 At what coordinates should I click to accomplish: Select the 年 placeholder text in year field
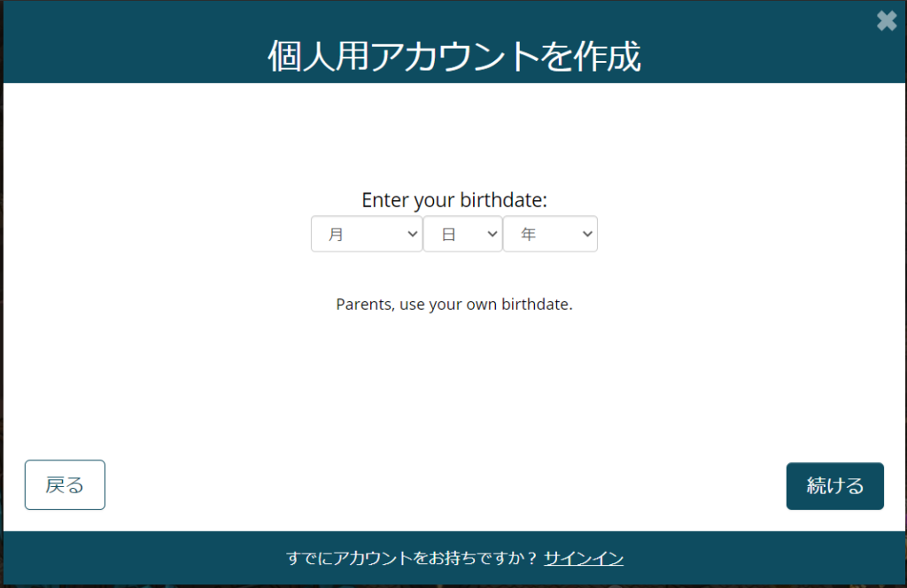point(528,234)
